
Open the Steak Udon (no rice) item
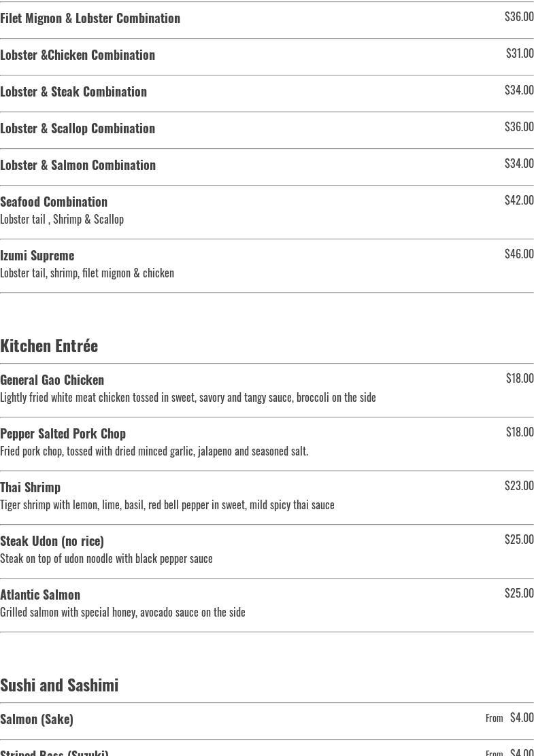[267, 551]
